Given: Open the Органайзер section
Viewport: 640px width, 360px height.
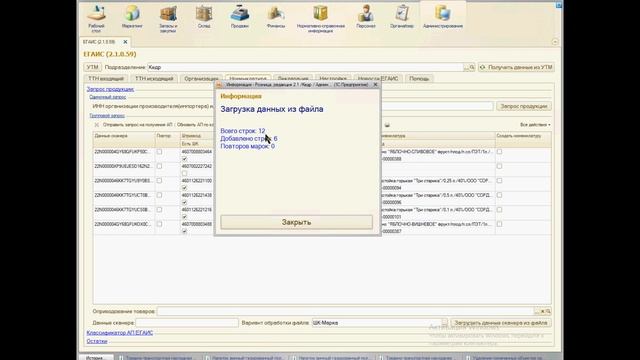Looking at the screenshot, I should pos(402,17).
